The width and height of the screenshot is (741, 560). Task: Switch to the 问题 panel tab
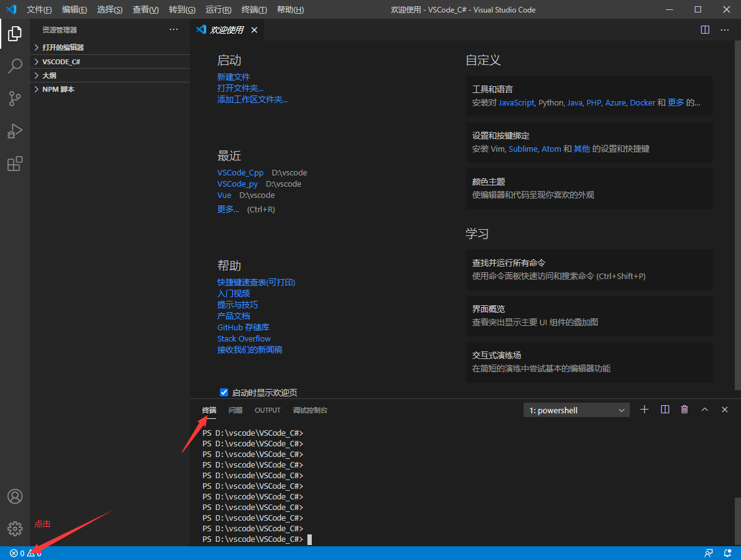pos(235,410)
